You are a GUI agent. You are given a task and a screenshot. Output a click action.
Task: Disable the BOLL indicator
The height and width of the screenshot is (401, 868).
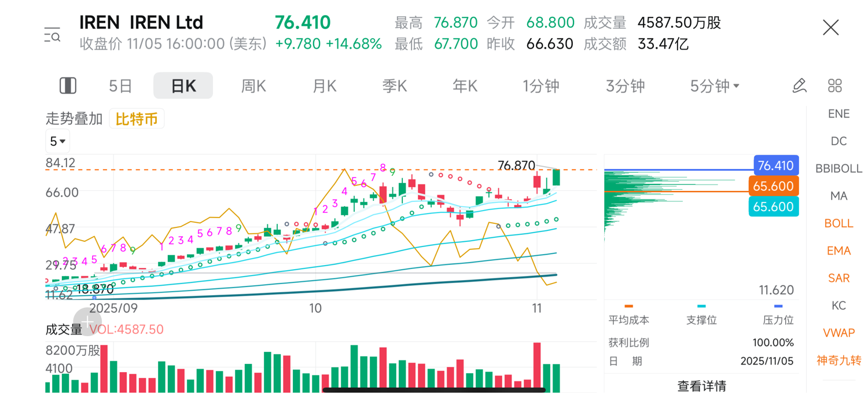click(x=838, y=223)
